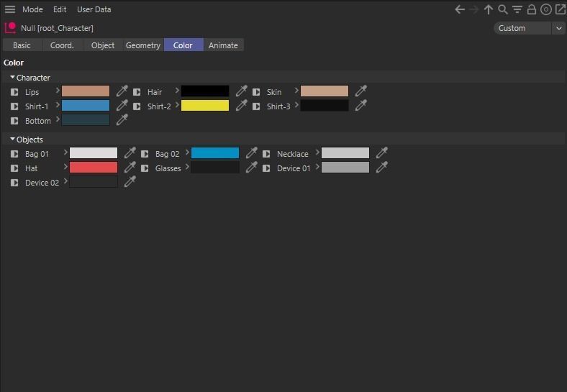Viewport: 567px width, 392px height.
Task: Switch to the Animate tab
Action: coord(223,45)
